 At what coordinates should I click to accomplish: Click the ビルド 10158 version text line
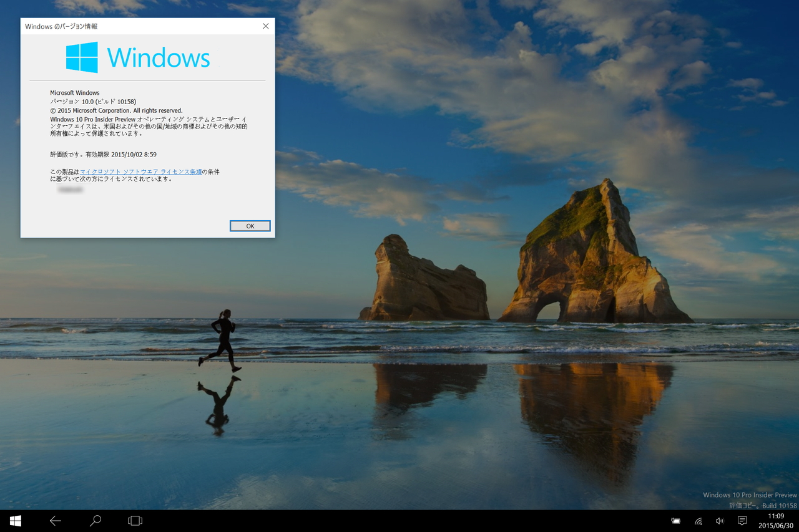[94, 101]
